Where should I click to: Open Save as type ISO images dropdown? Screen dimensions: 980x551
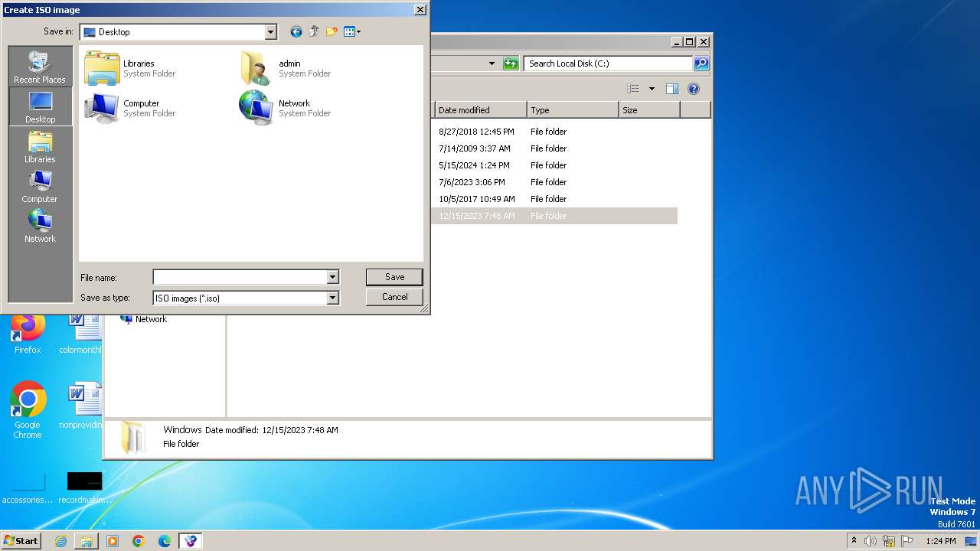[333, 298]
